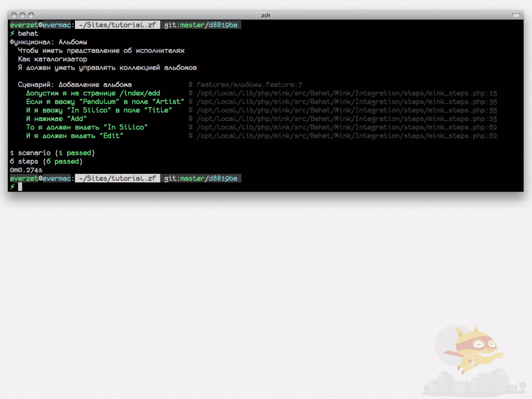Screen dimensions: 532x399
Task: Click the lightning bolt prompt before behat
Action: (12, 33)
